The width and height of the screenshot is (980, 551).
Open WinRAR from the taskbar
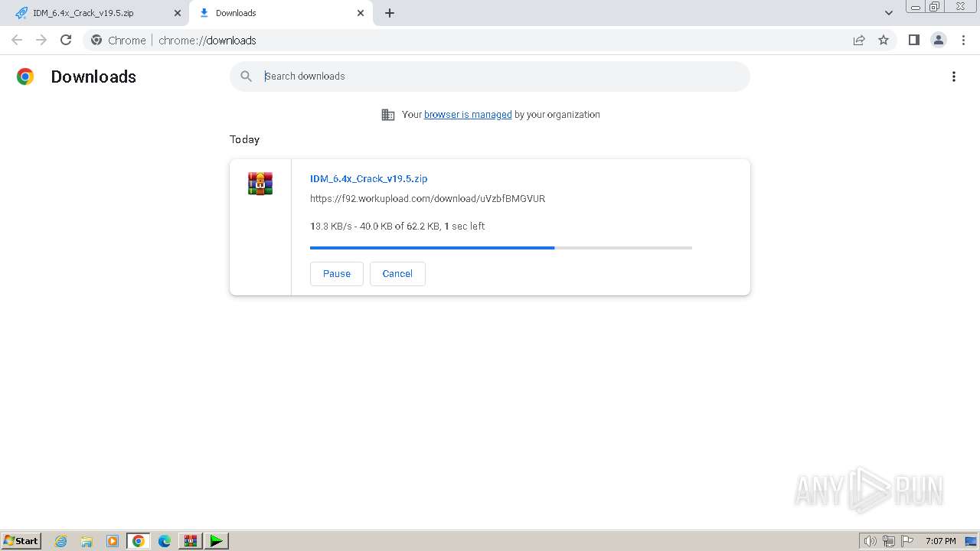pos(191,541)
